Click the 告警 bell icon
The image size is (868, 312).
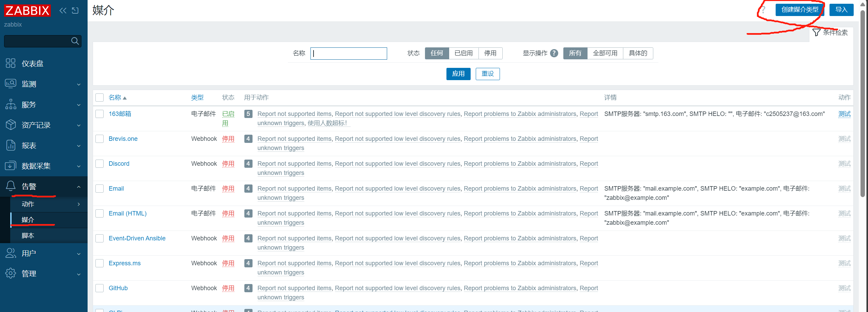11,186
